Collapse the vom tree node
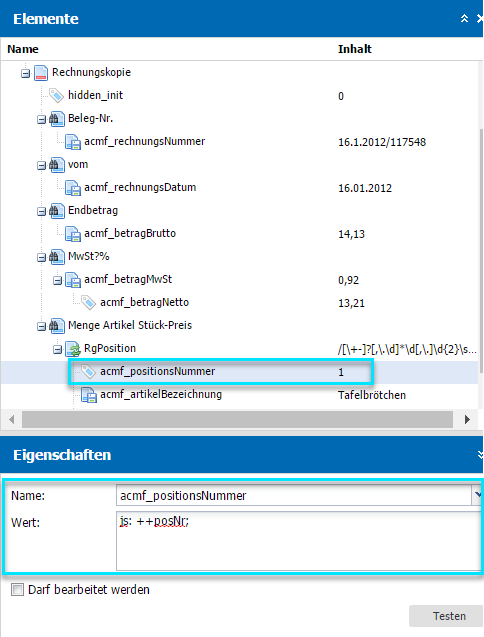Screen dimensions: 484x637 [41, 165]
